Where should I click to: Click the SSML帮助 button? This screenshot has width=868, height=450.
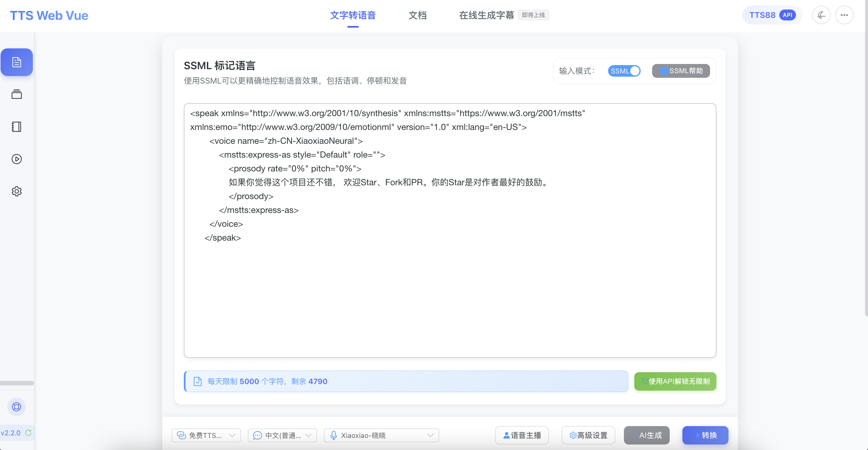[681, 71]
